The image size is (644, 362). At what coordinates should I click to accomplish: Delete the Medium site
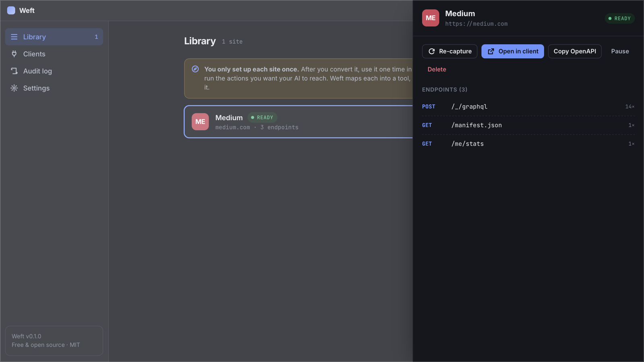point(437,69)
